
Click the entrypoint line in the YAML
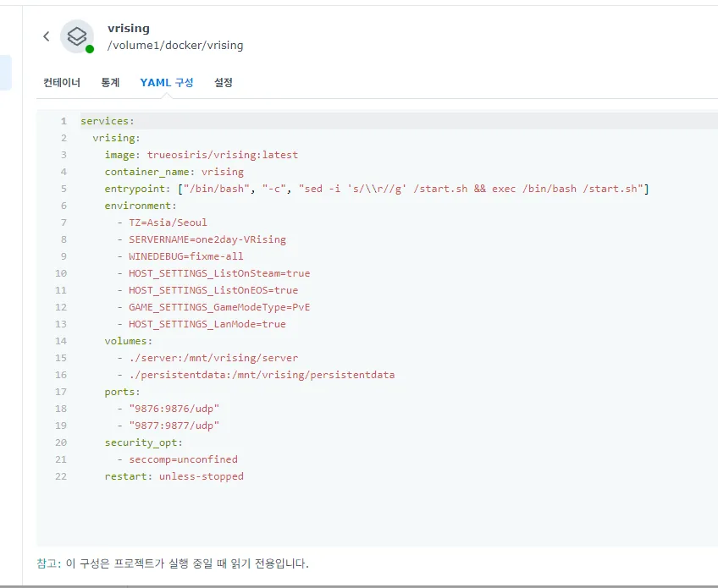pyautogui.click(x=377, y=189)
